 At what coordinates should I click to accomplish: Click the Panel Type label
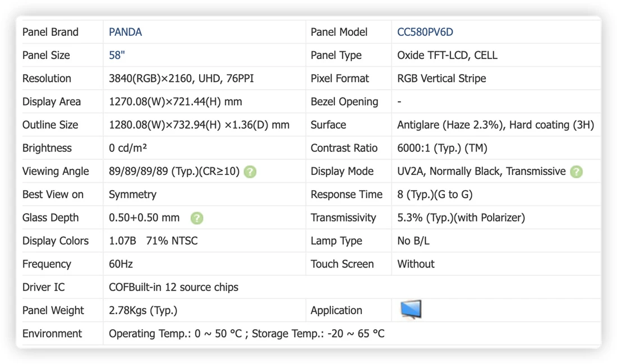(x=336, y=55)
